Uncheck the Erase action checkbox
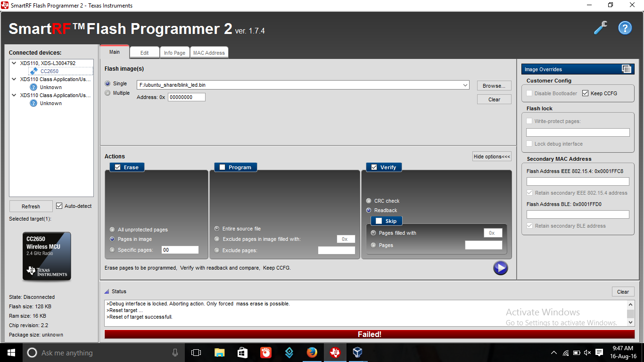Viewport: 644px width, 362px height. pos(118,167)
